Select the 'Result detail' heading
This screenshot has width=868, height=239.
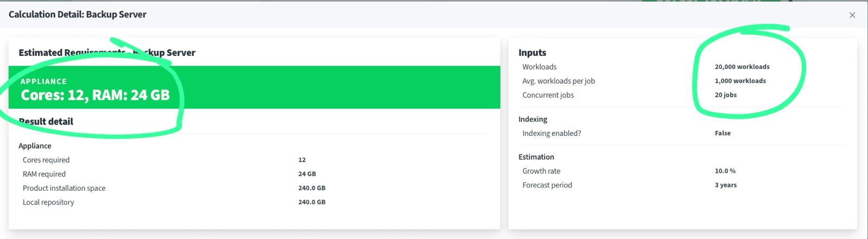(46, 121)
